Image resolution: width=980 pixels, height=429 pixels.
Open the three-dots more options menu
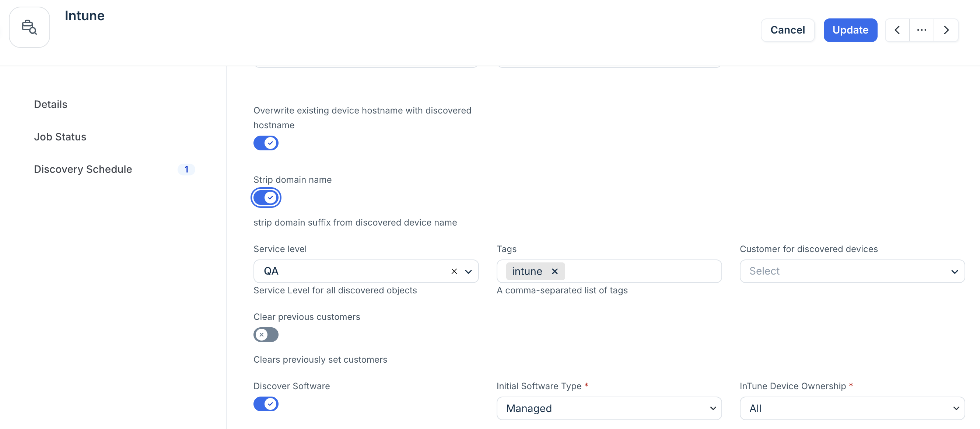(921, 30)
